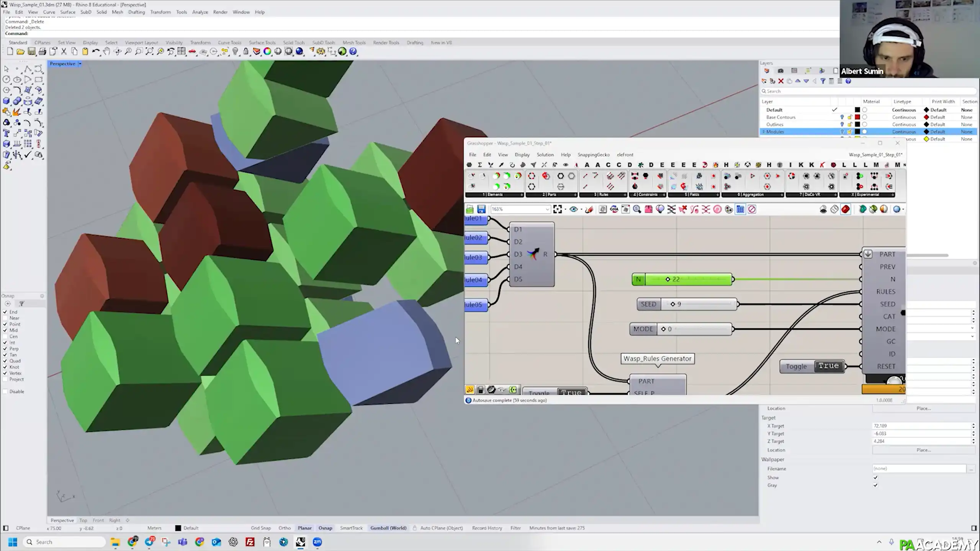This screenshot has width=980, height=551.
Task: Select the Wasp Rules Generator spinner icon
Action: coord(534,254)
